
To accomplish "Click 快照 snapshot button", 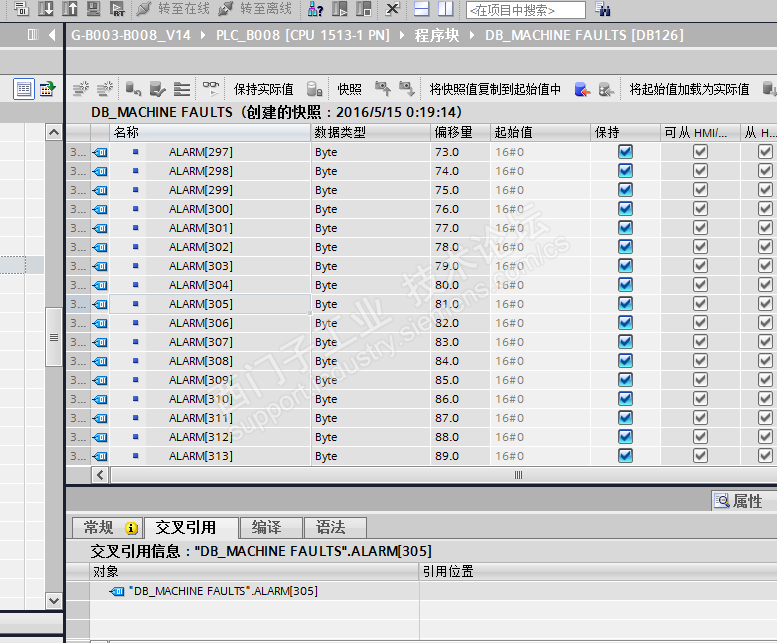I will pos(349,89).
